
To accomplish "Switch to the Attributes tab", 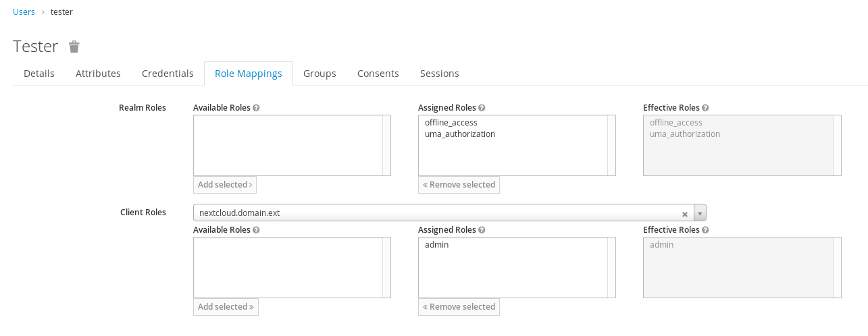I will (x=98, y=74).
